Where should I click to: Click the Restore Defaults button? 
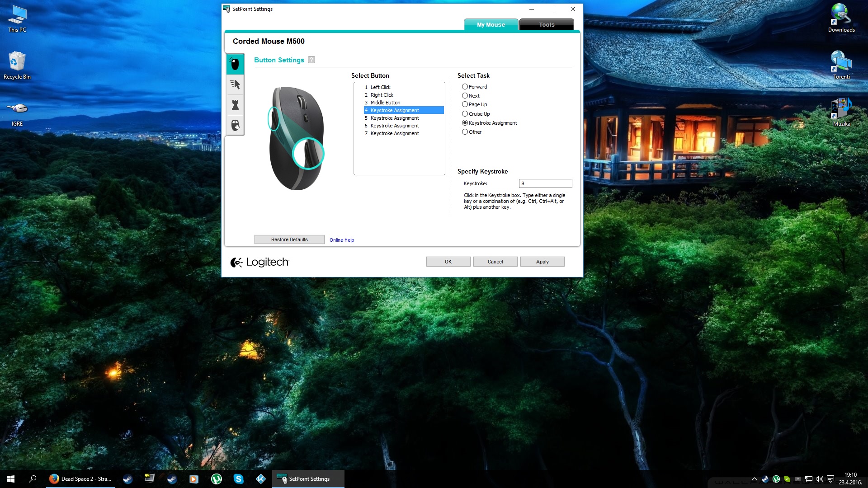[289, 239]
